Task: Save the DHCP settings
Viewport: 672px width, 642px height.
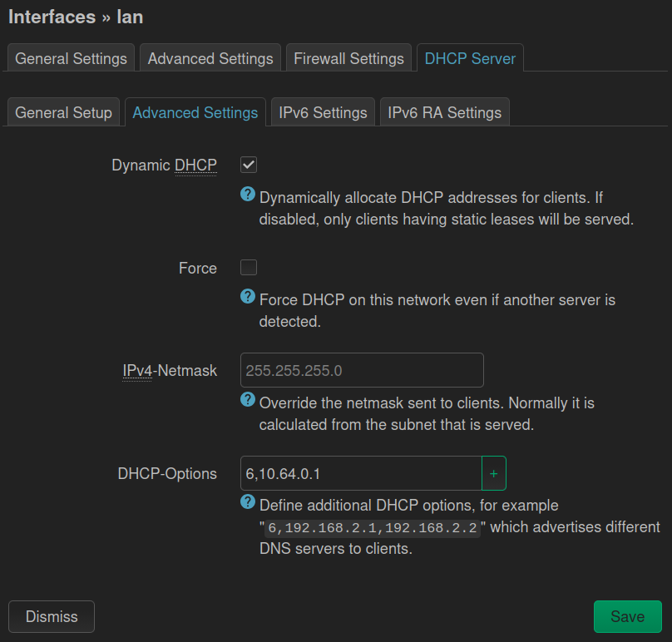Action: 627,616
